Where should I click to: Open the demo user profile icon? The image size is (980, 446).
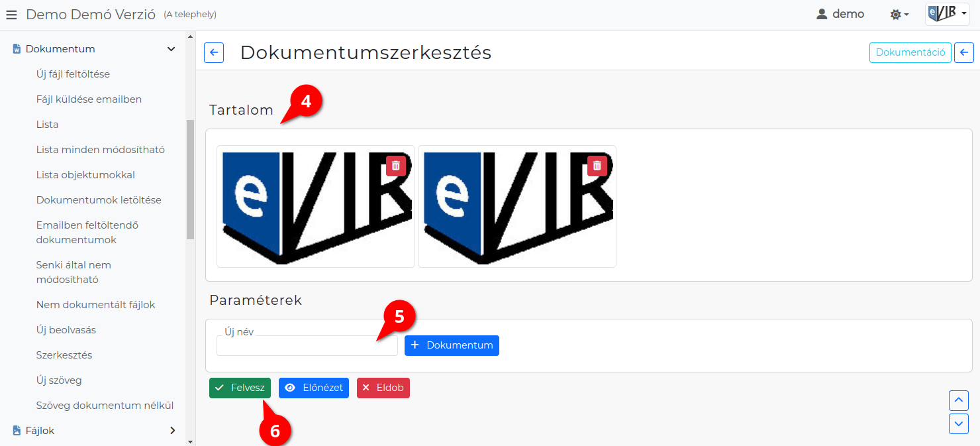click(822, 14)
